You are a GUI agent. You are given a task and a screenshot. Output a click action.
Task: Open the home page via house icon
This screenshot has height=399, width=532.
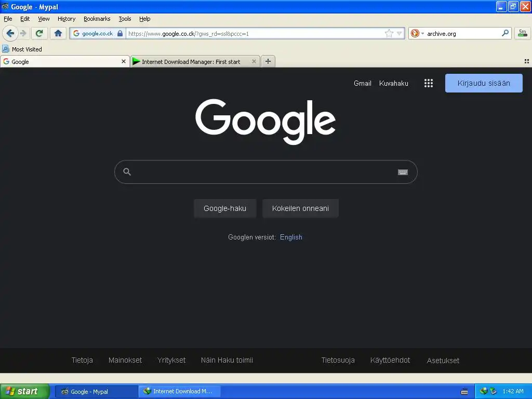[x=58, y=33]
